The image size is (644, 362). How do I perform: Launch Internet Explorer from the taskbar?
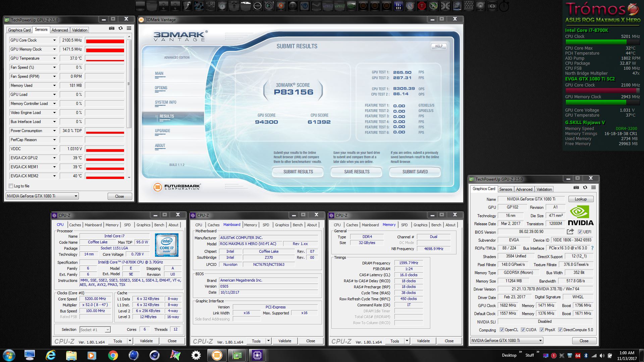point(51,355)
